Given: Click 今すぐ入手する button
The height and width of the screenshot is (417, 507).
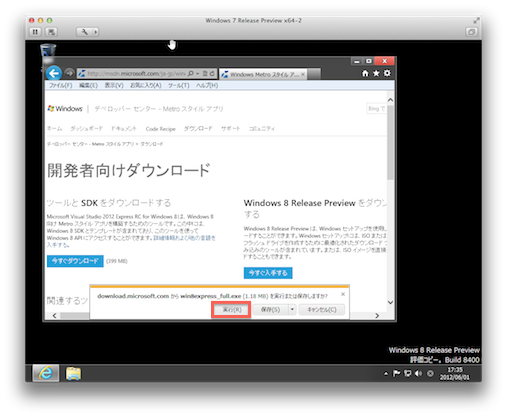Looking at the screenshot, I should pos(268,273).
